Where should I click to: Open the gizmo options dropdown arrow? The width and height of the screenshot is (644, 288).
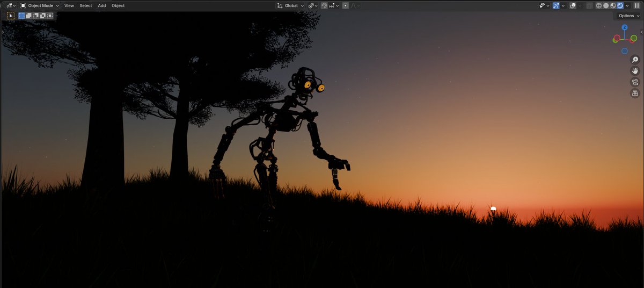coord(563,5)
